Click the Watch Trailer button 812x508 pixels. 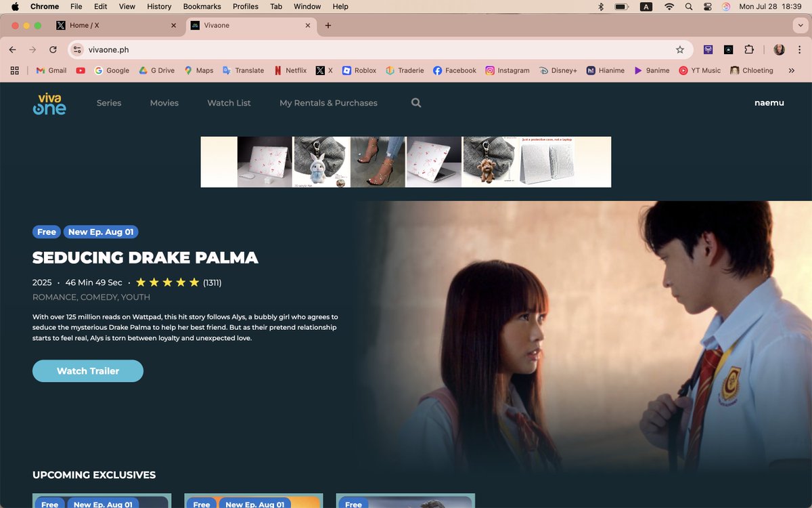tap(87, 371)
